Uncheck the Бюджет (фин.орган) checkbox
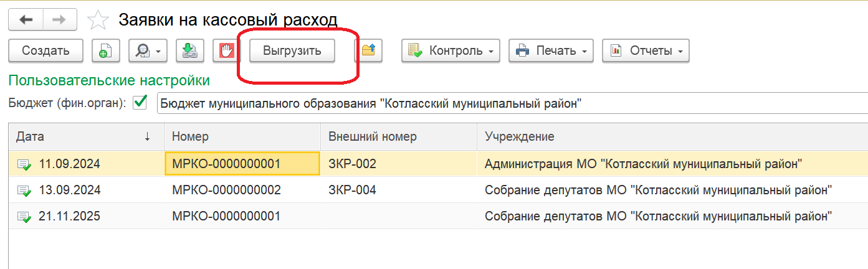Image resolution: width=868 pixels, height=269 pixels. (x=140, y=103)
